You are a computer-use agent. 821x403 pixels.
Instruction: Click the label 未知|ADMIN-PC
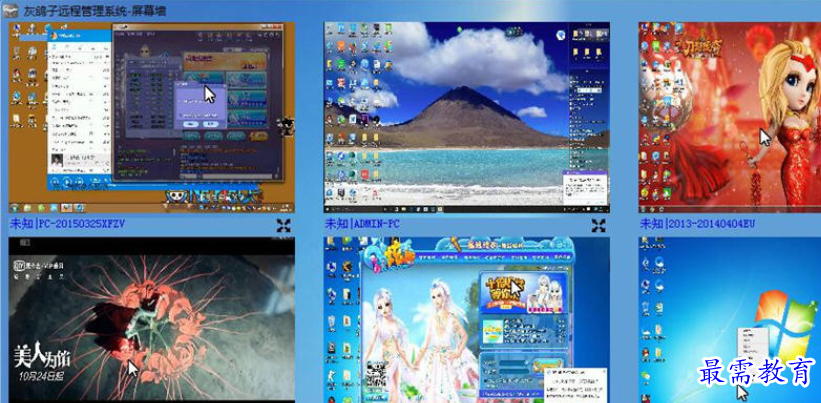362,225
